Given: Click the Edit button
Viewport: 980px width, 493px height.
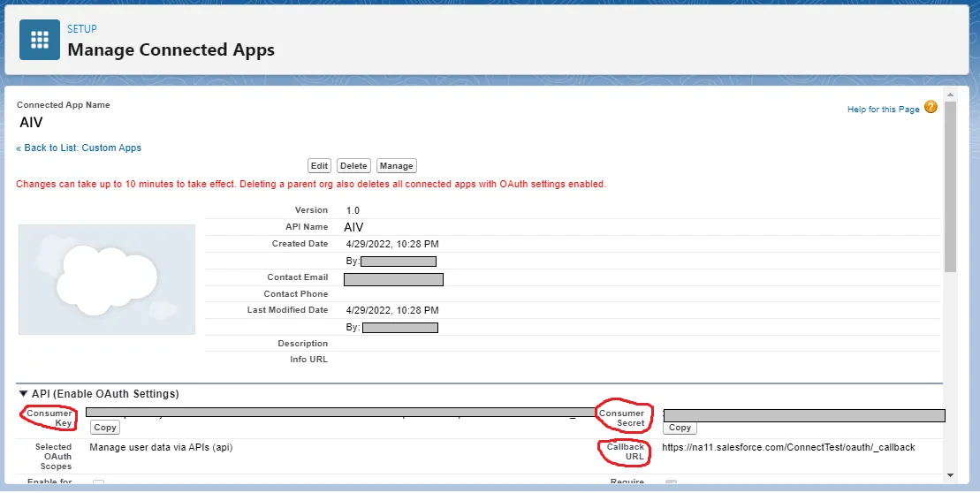Looking at the screenshot, I should tap(319, 165).
